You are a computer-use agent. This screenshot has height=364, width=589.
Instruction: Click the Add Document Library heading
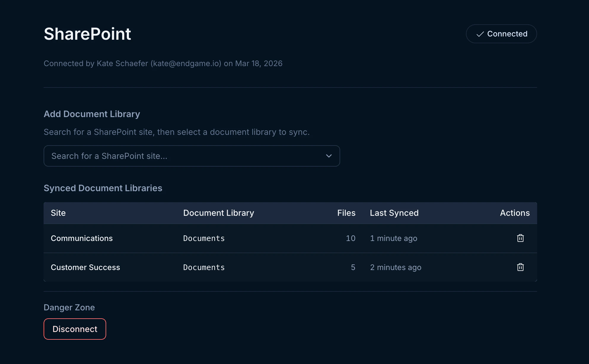(92, 114)
